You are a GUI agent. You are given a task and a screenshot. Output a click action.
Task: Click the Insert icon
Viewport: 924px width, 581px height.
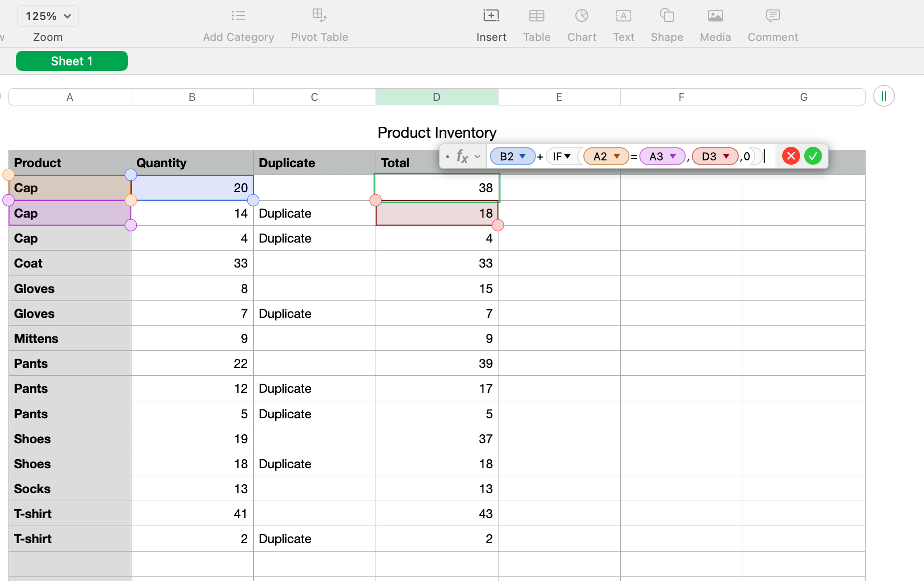tap(491, 15)
